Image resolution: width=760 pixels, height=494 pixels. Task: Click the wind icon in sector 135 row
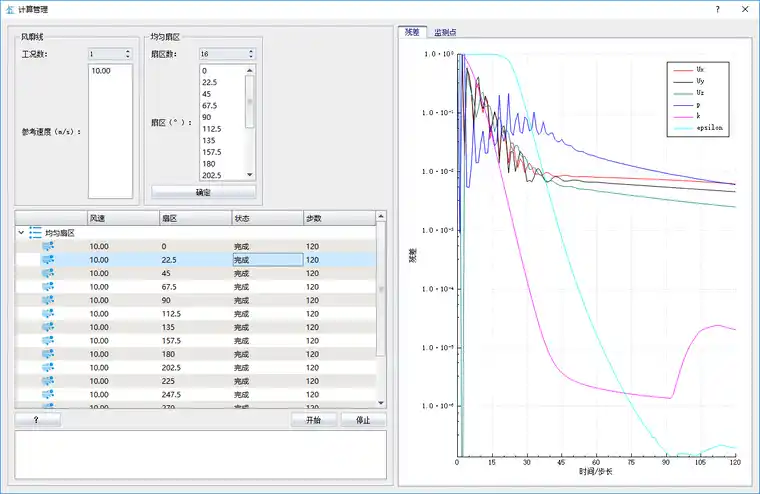(48, 327)
